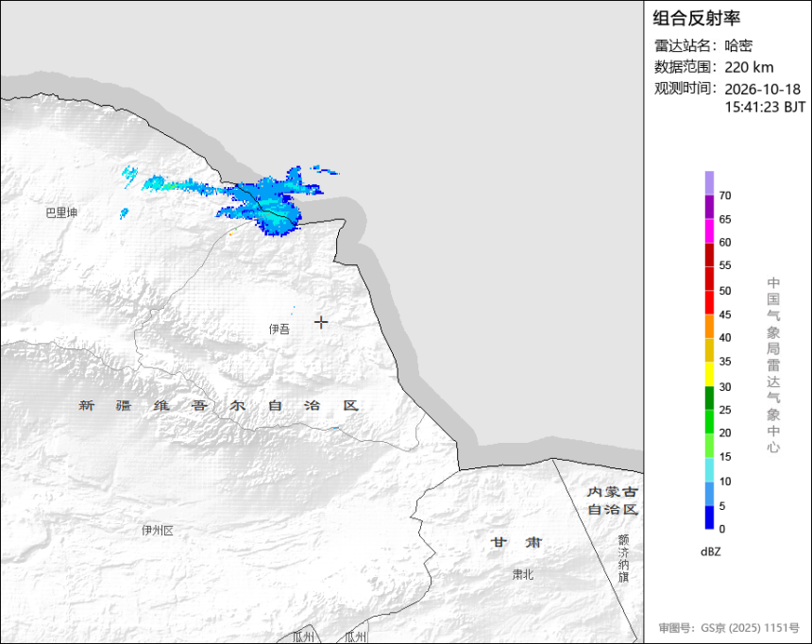Click the title 组合反射率
This screenshot has height=644, width=812.
pos(696,19)
